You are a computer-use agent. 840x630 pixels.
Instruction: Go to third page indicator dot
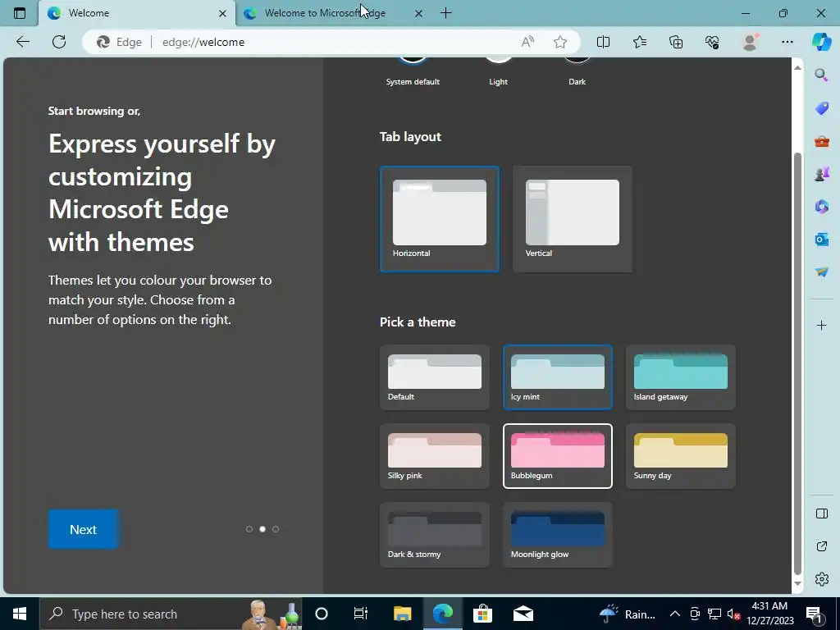pyautogui.click(x=276, y=529)
